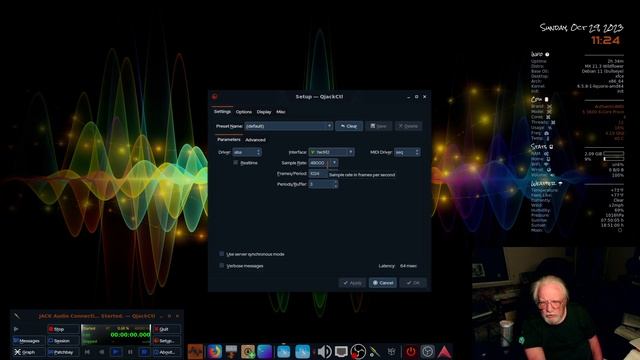Screen dimensions: 640x360
Task: Click the wired network icon in dock
Action: click(x=341, y=351)
